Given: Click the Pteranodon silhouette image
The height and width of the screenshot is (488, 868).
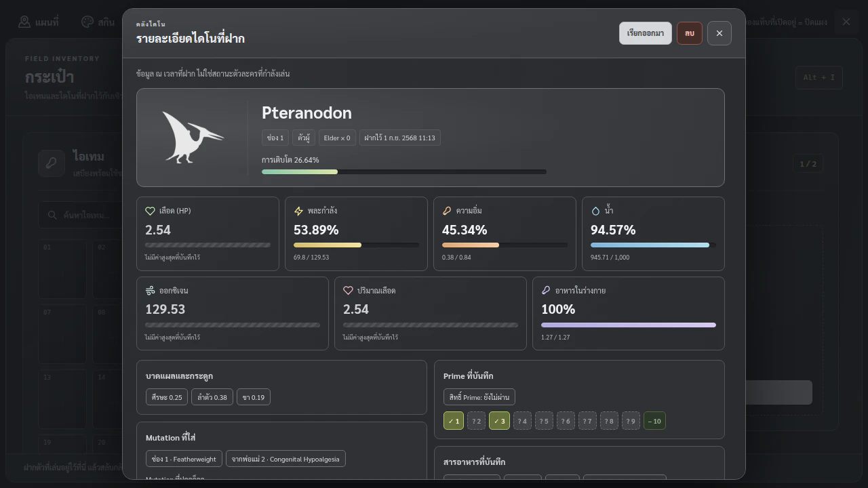Looking at the screenshot, I should (193, 138).
